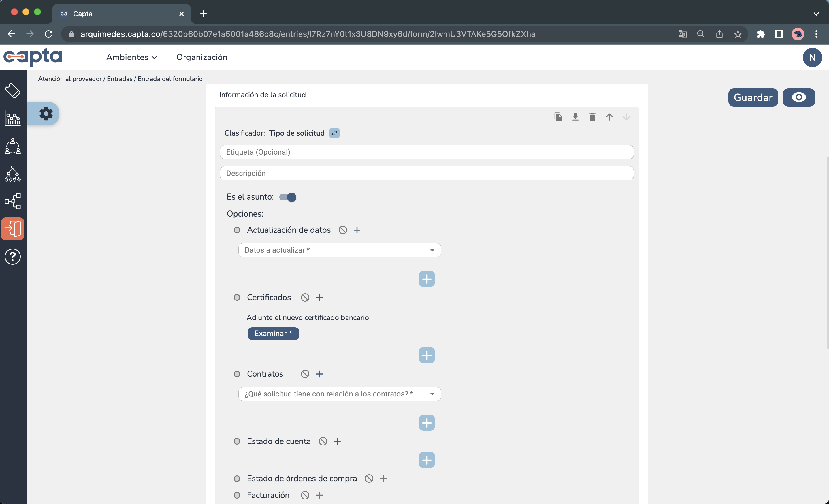The width and height of the screenshot is (829, 504).
Task: Duplicate the question using copy icon
Action: (x=558, y=117)
